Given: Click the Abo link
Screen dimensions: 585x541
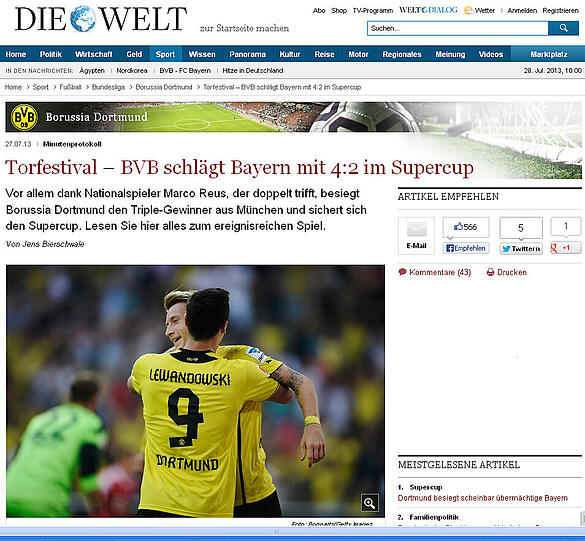Looking at the screenshot, I should pos(319,11).
